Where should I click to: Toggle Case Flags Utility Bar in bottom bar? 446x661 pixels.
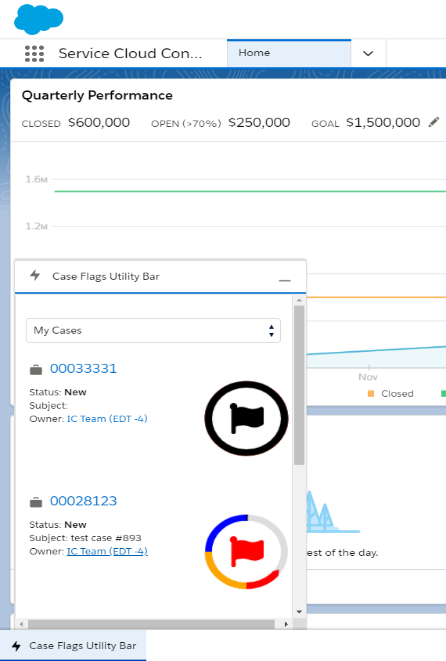[x=73, y=645]
